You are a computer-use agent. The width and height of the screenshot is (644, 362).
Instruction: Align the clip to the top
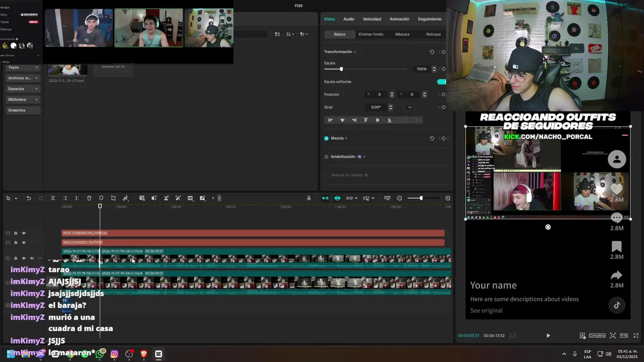tap(366, 120)
